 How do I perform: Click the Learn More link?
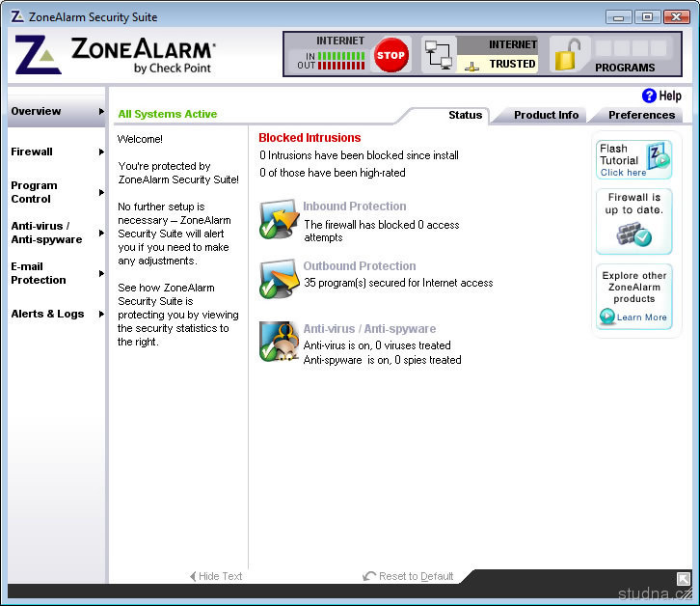[x=641, y=317]
